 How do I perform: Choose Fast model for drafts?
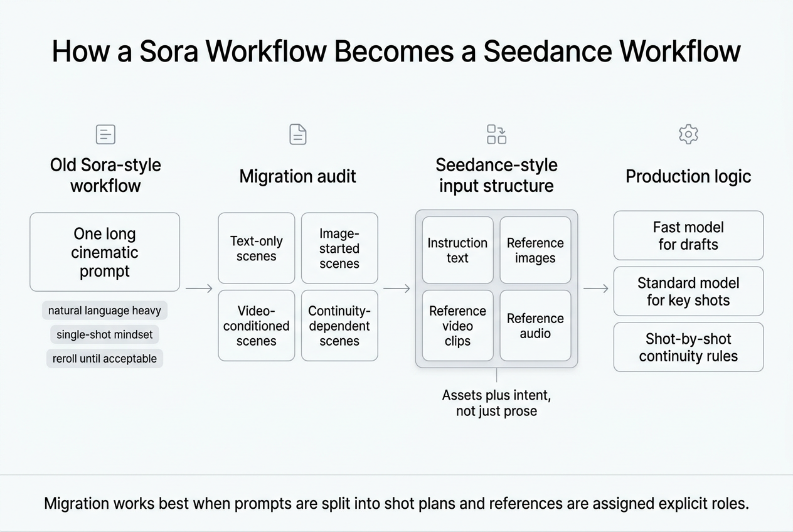pos(688,235)
